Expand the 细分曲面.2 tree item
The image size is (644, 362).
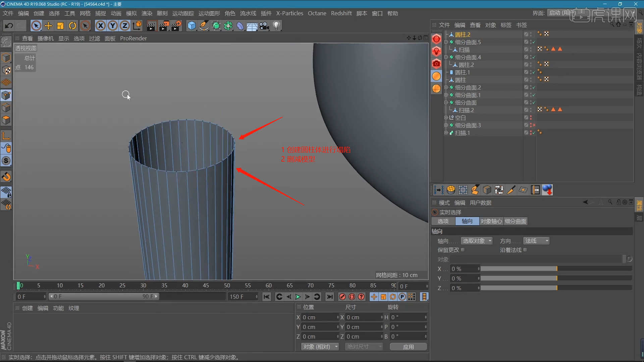coord(446,87)
